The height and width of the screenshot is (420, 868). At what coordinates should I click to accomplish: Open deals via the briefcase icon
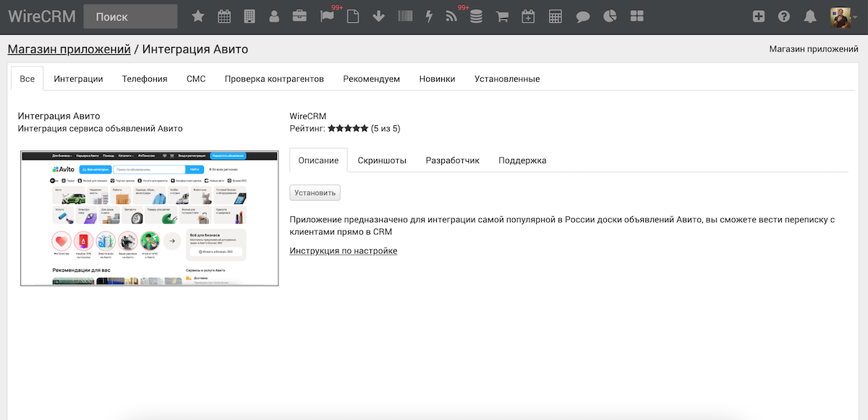tap(299, 17)
